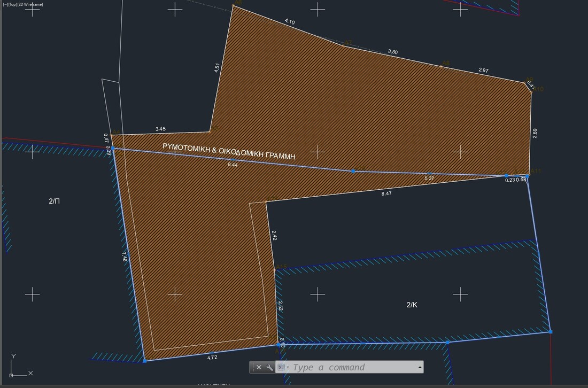Open the [-] viewport controls menu
This screenshot has height=388, width=588.
click(x=4, y=4)
